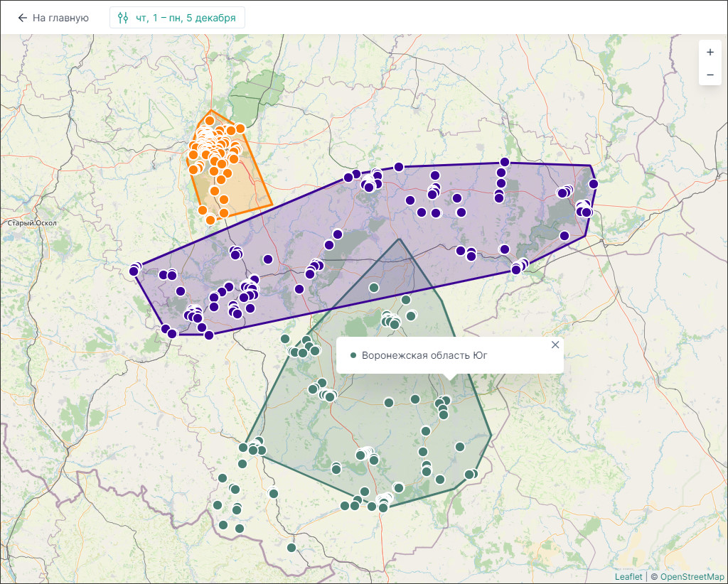Open the OpenStreetMap attribution link

point(692,576)
